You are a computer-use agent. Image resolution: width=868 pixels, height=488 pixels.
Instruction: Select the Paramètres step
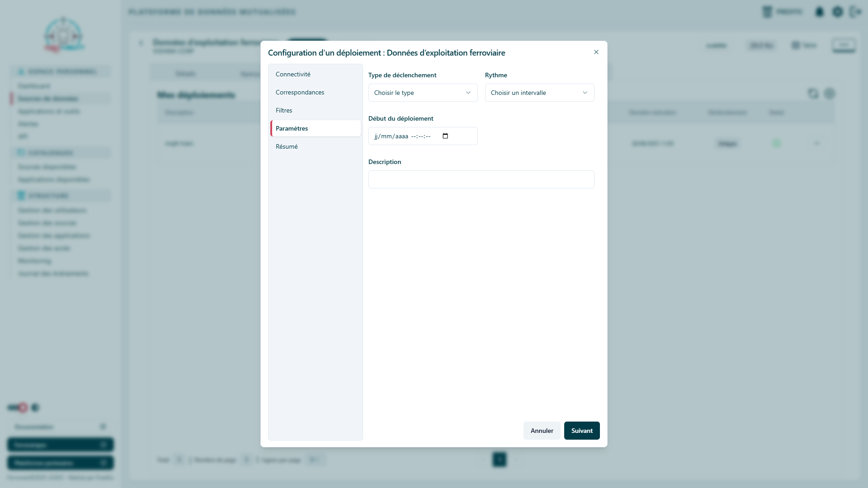click(x=316, y=128)
